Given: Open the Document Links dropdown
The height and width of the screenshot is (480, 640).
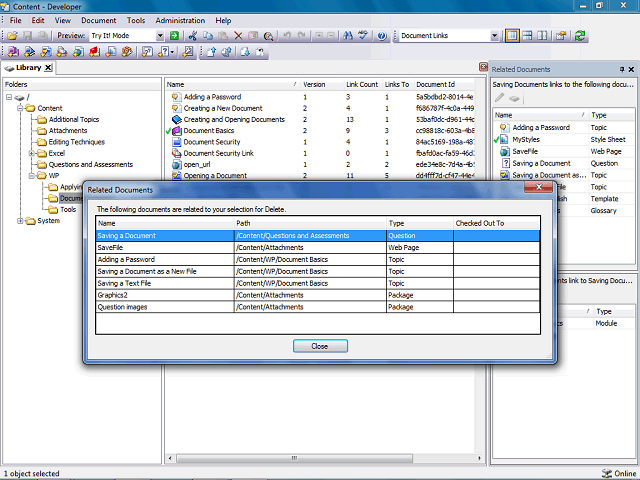Looking at the screenshot, I should click(x=494, y=36).
